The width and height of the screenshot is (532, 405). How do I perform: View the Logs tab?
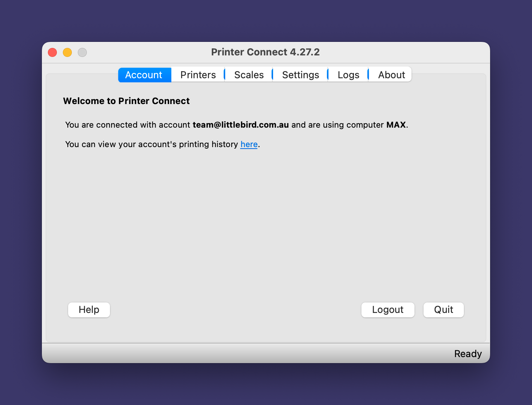(x=348, y=75)
